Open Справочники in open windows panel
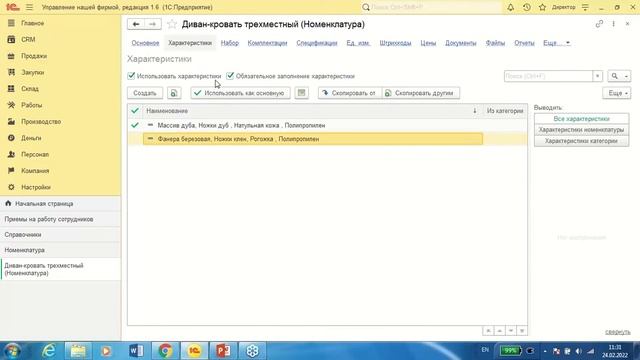The image size is (640, 360). tap(60, 235)
